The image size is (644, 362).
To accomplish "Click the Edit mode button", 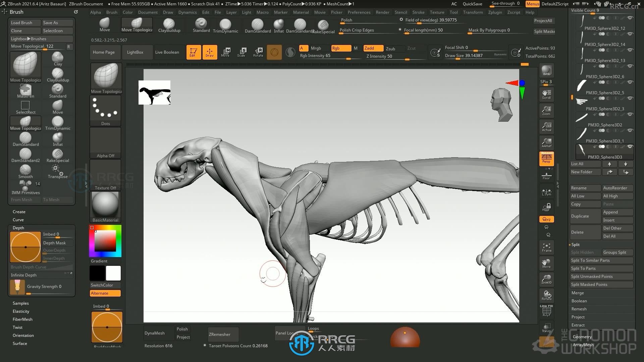I will [193, 52].
